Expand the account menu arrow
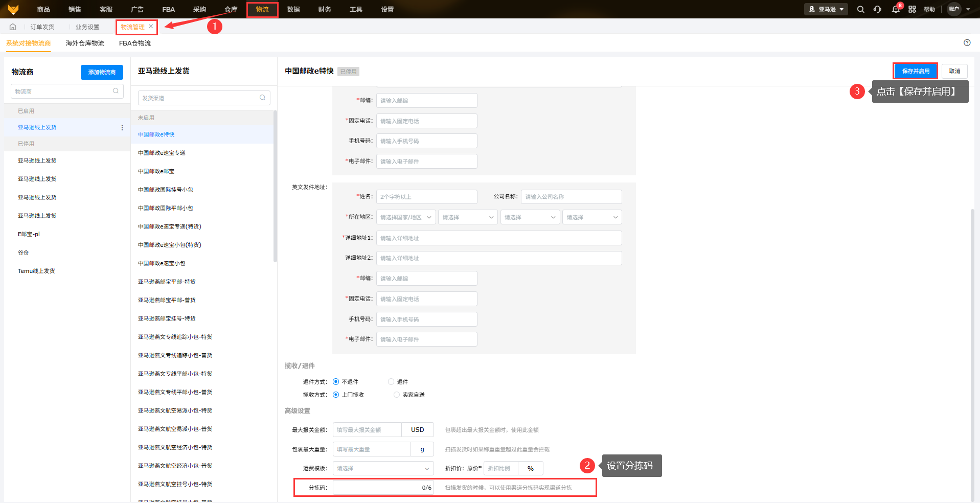 coord(968,9)
